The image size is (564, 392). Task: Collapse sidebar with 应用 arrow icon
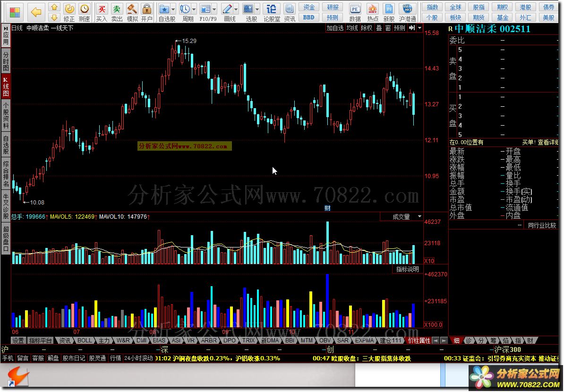[x=6, y=36]
